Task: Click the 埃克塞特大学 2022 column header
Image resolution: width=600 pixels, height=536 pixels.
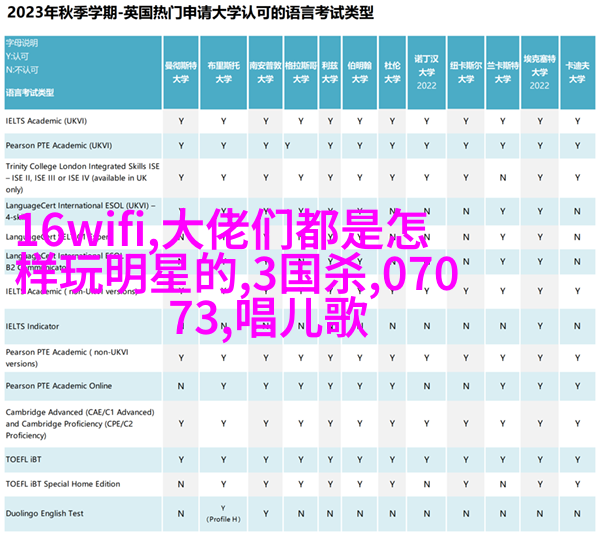Action: pos(540,72)
